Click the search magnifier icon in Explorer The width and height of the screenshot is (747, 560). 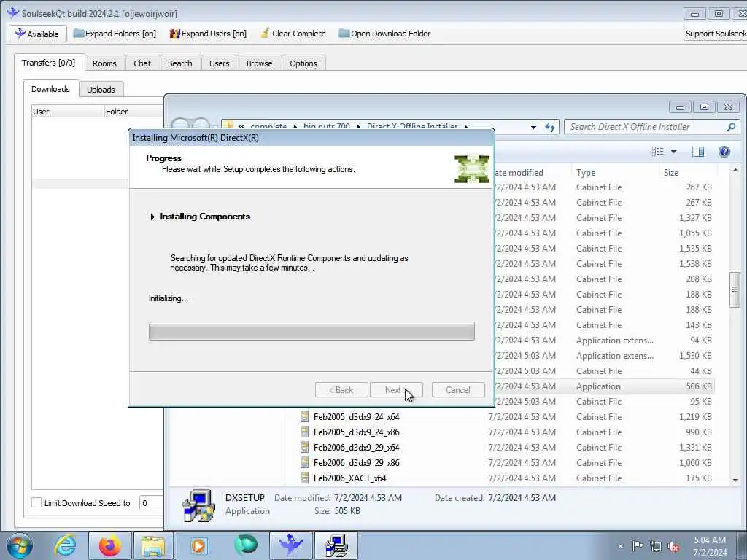click(x=731, y=127)
